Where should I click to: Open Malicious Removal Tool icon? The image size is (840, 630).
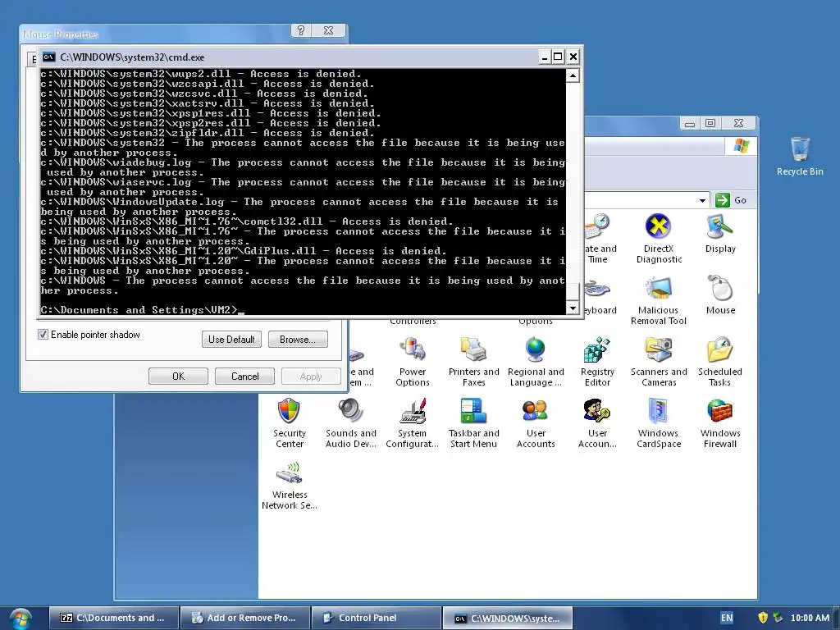659,299
